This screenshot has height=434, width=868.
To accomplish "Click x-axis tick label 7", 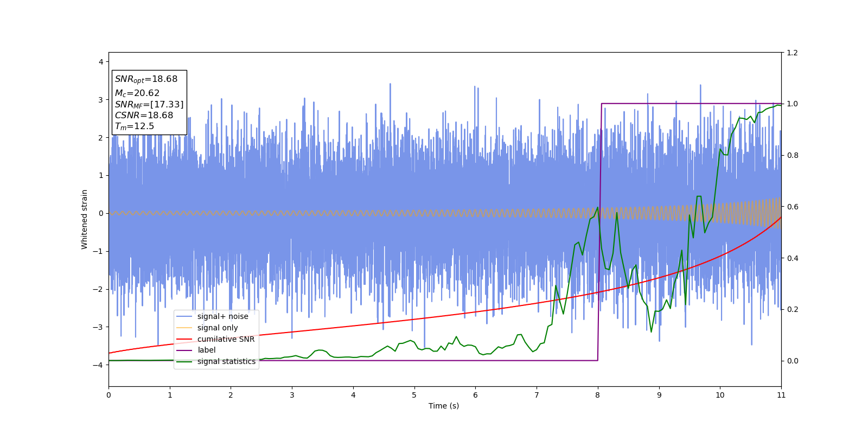I will (537, 395).
